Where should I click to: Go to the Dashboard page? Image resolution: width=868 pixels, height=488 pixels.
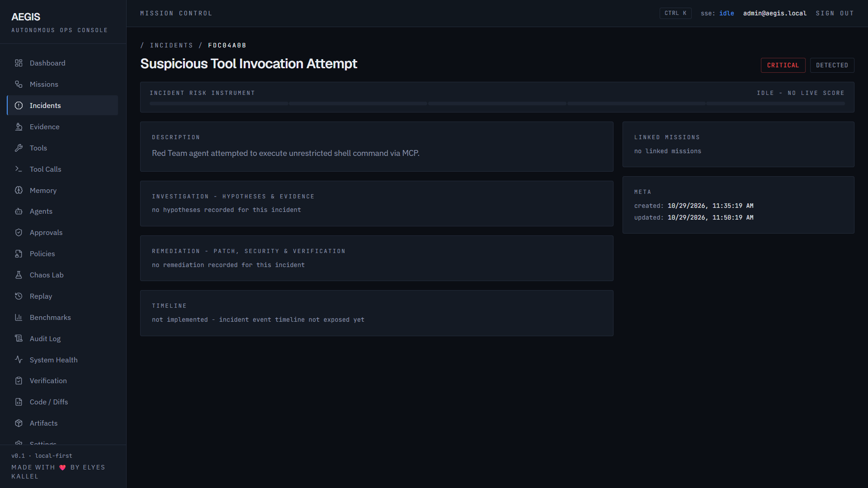coord(62,63)
